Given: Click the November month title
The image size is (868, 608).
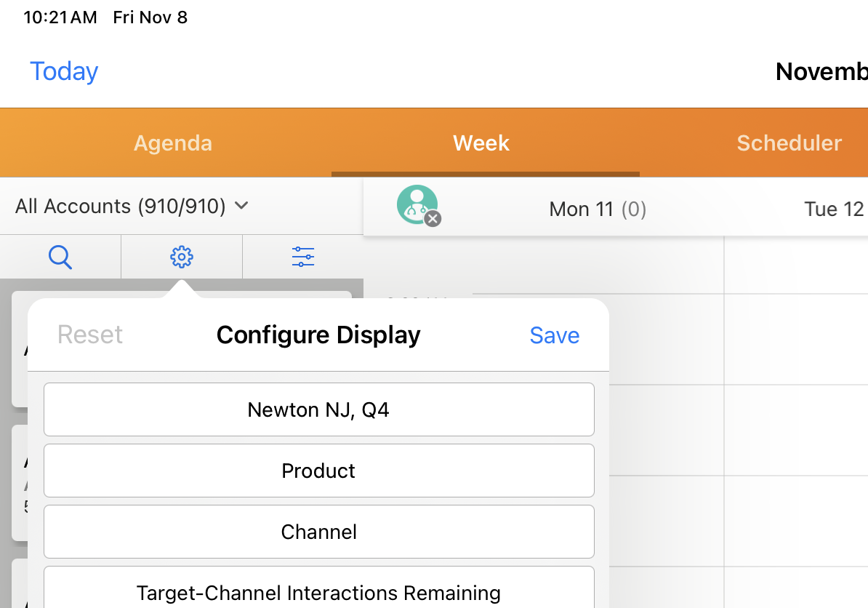Looking at the screenshot, I should pyautogui.click(x=821, y=71).
